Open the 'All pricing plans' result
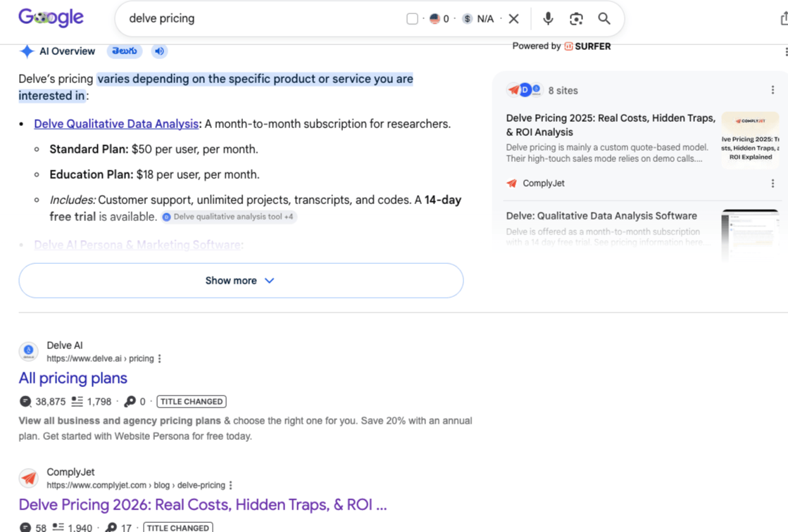This screenshot has width=788, height=532. 73,378
